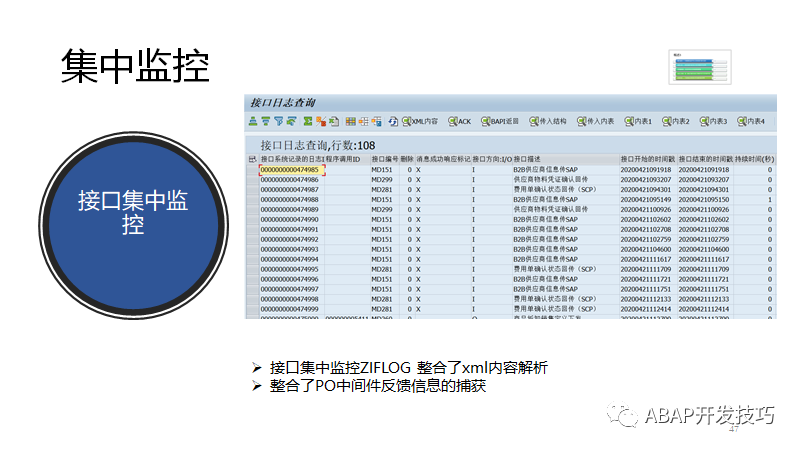
Task: Click the orange Subtotals icon
Action: (320, 121)
